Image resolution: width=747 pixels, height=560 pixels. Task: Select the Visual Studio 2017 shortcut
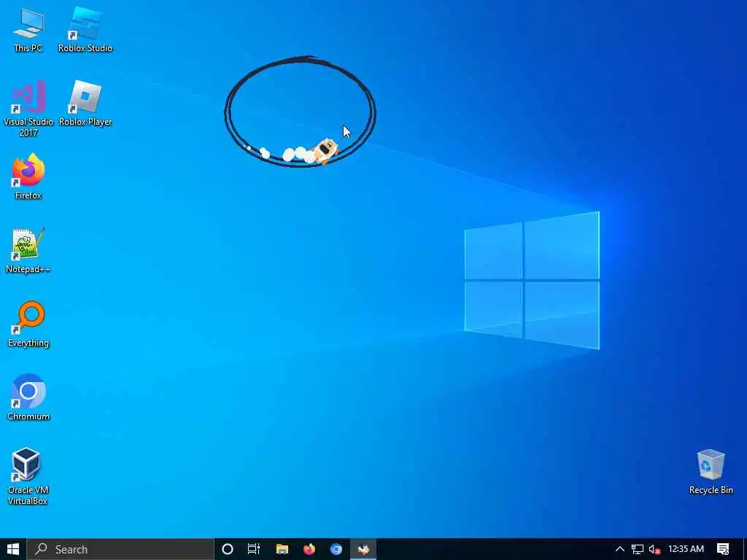point(28,109)
